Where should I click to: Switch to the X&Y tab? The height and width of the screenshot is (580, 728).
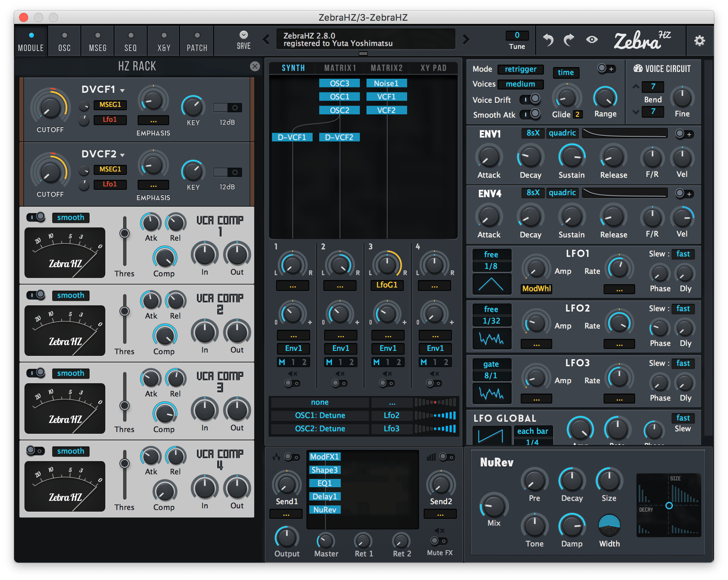[164, 42]
